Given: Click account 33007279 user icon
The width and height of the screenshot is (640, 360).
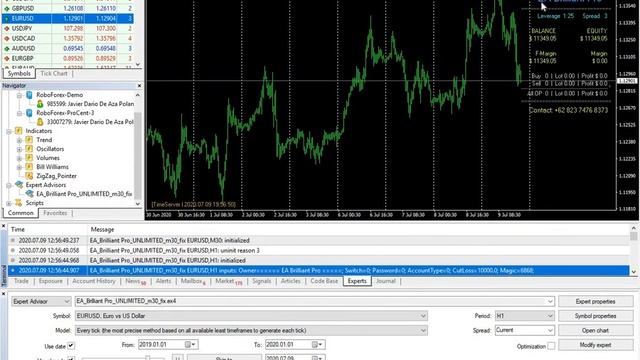Looking at the screenshot, I should pos(40,122).
